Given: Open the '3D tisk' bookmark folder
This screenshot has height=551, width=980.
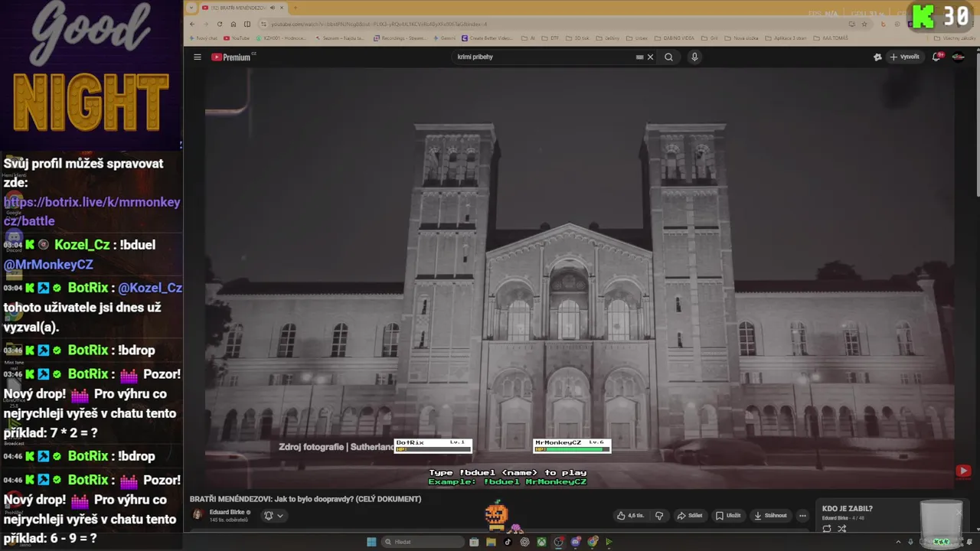Looking at the screenshot, I should click(578, 38).
